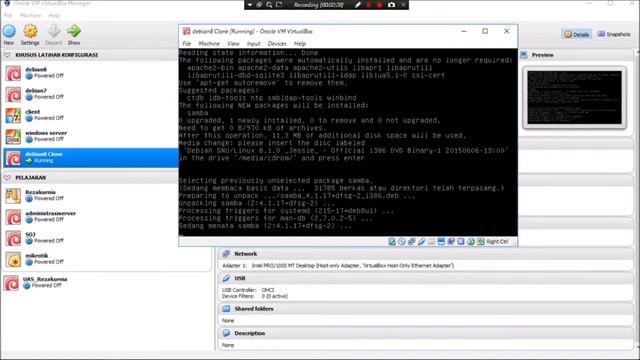Collapse the PELAJARAN group
This screenshot has width=640, height=360.
7,178
